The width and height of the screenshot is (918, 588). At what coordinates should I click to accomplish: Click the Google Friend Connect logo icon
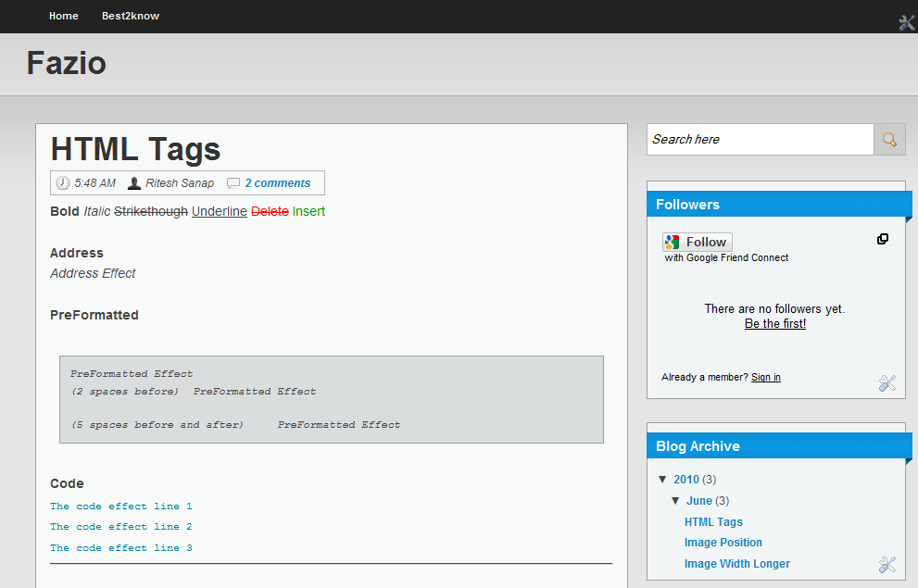pos(673,243)
